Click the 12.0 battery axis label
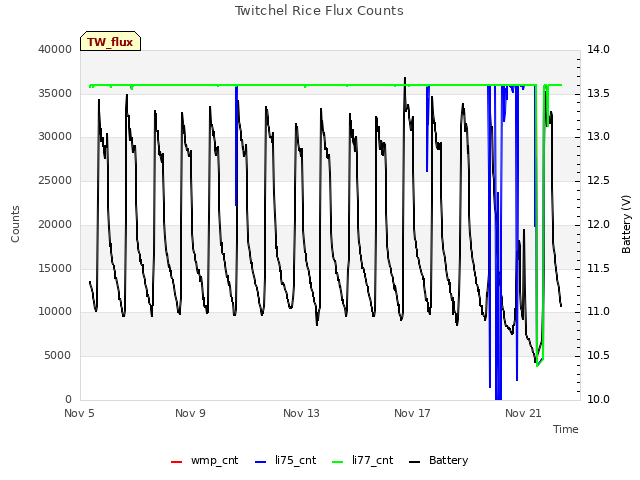640x480 pixels. pos(598,224)
